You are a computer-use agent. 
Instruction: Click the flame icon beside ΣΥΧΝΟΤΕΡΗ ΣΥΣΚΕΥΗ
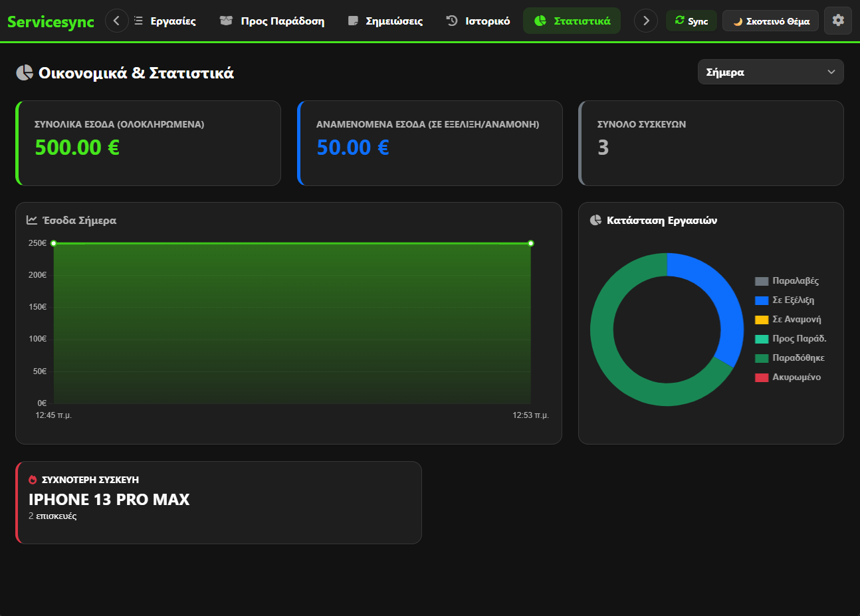pos(33,479)
